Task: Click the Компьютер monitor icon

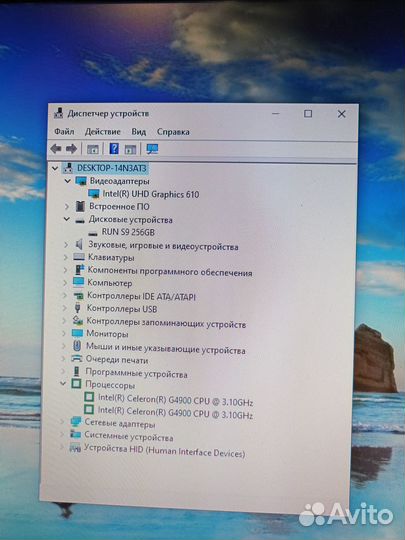Action: [x=79, y=283]
